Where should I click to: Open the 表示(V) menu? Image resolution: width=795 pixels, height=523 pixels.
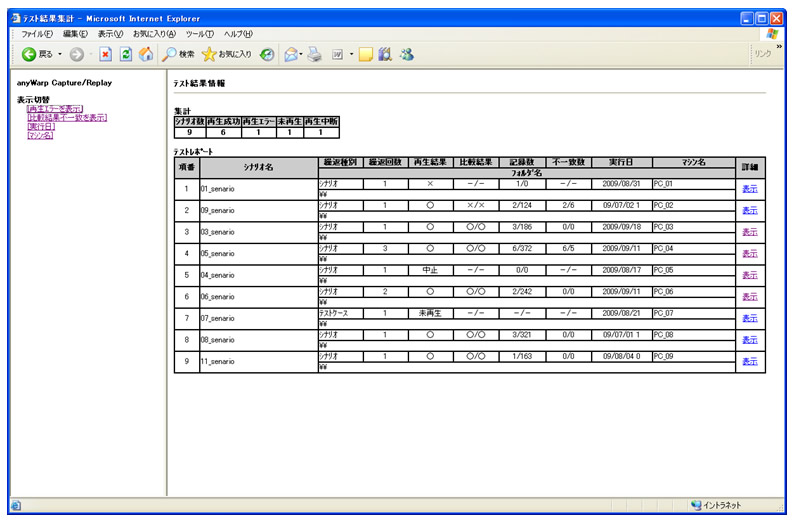(110, 34)
